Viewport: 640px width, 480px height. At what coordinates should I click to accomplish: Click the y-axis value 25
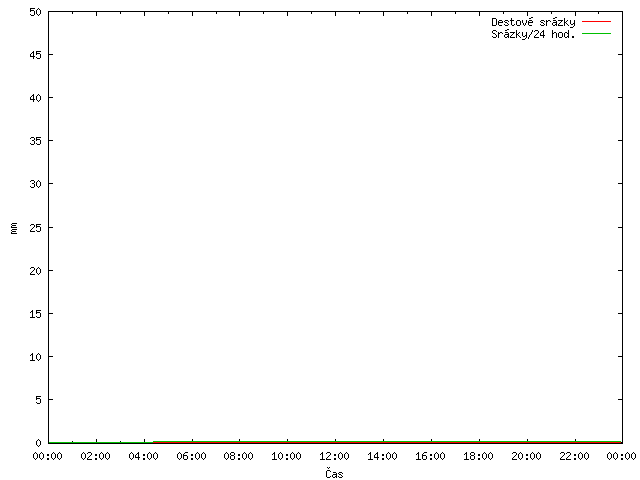pos(36,228)
